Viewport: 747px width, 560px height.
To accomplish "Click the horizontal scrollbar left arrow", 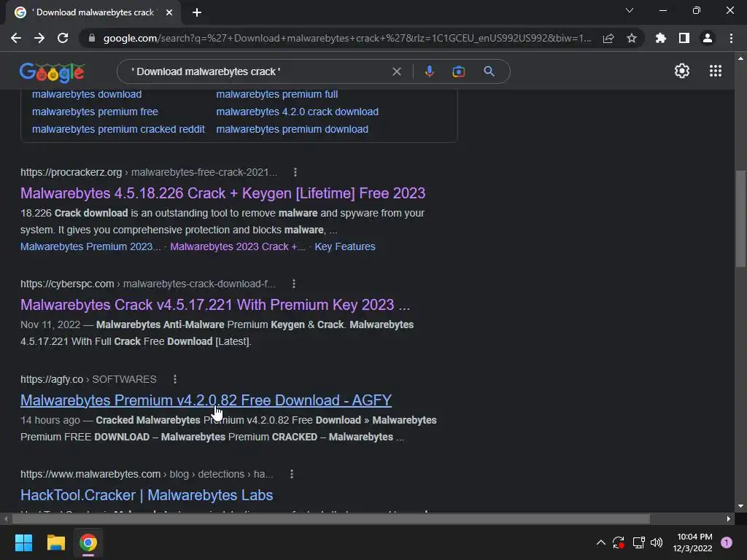I will 6,518.
